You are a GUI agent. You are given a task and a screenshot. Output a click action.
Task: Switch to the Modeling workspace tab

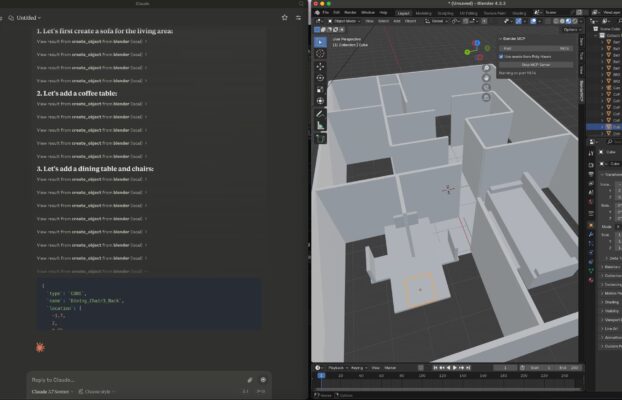tap(423, 13)
